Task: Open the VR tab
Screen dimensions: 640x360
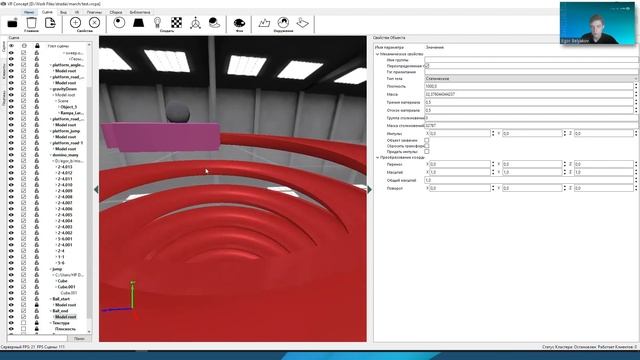Action: point(77,12)
